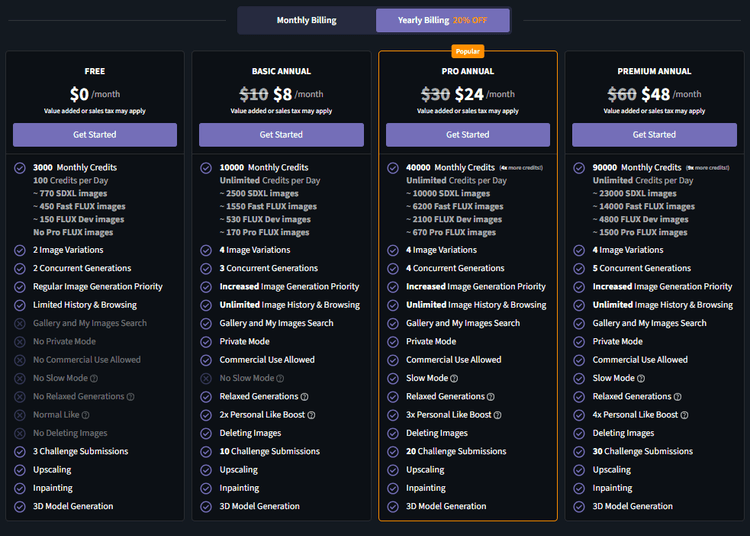Choose Get Started on Pro Annual plan

467,135
